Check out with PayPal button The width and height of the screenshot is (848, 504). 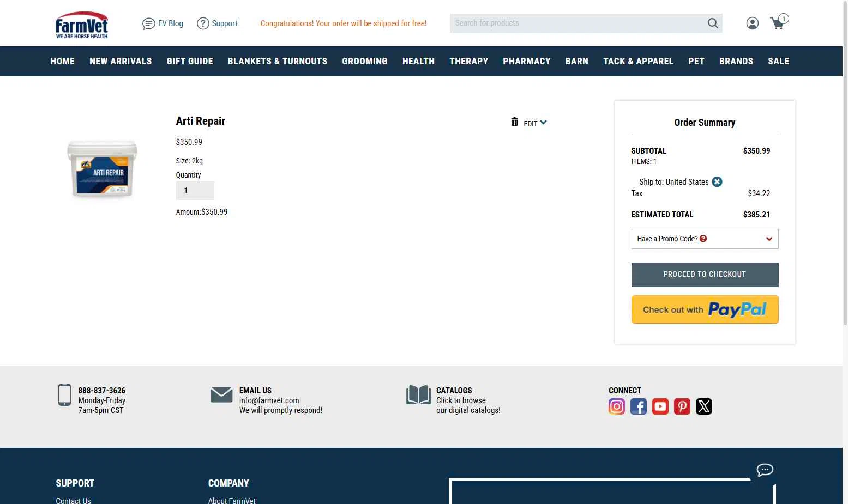coord(705,309)
